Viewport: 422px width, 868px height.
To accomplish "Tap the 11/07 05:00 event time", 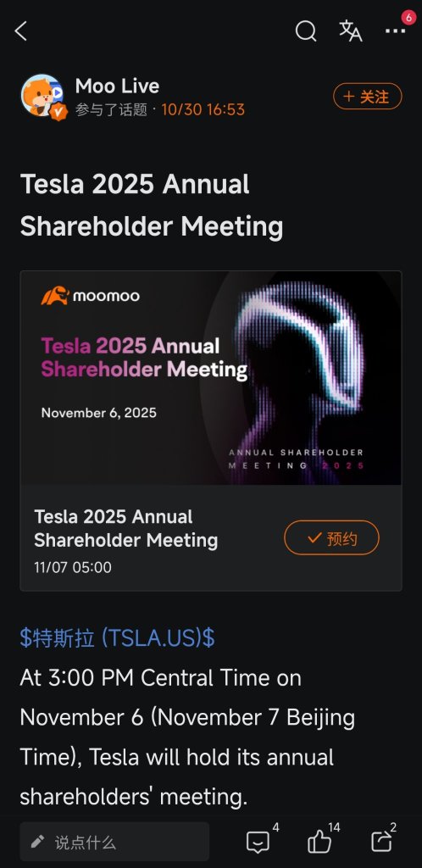I will [x=73, y=567].
